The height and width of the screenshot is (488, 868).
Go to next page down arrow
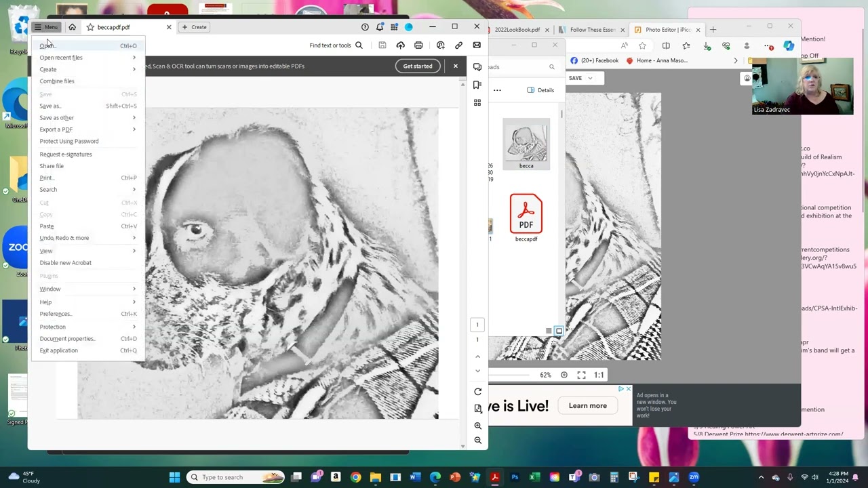(477, 371)
